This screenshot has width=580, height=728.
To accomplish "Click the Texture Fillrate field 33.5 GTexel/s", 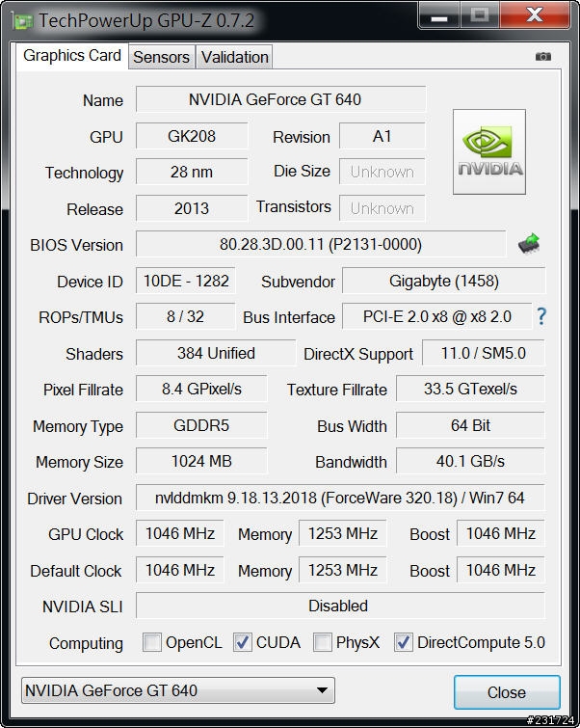I will click(x=470, y=390).
